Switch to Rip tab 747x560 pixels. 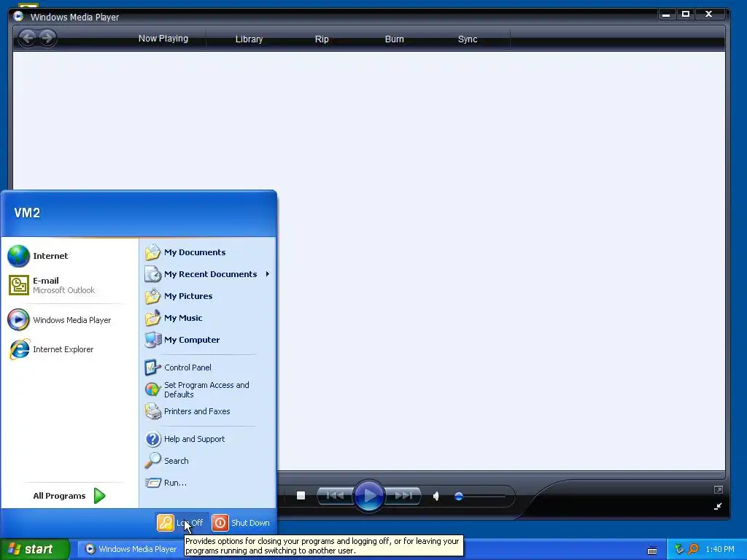[x=322, y=39]
